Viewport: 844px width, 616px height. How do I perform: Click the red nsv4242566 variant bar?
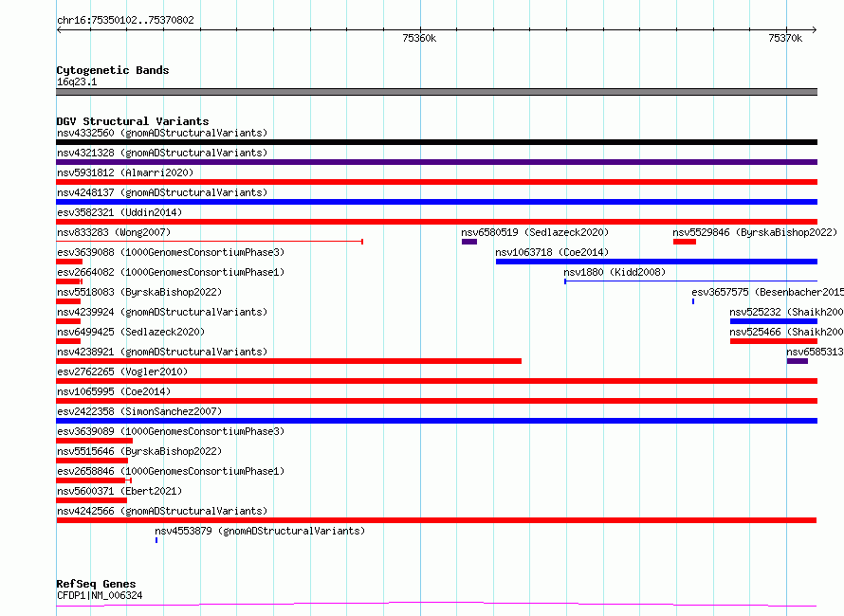point(436,520)
